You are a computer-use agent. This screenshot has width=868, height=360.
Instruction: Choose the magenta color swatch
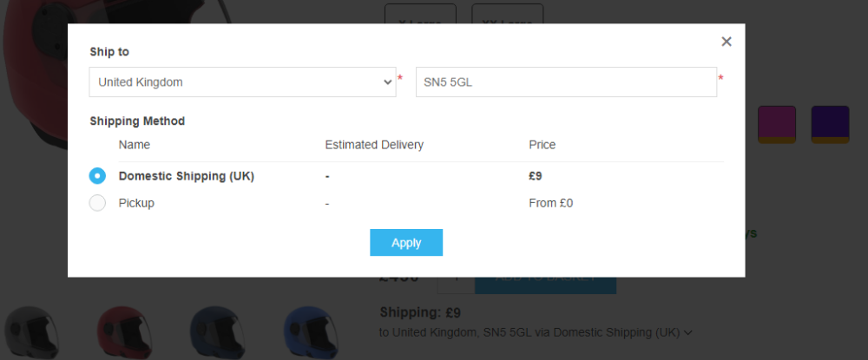[777, 124]
